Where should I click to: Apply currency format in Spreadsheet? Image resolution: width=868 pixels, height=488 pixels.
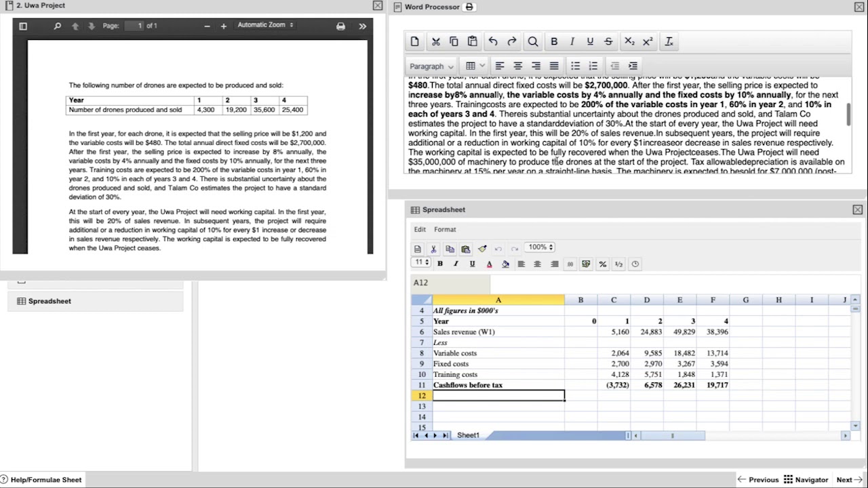pyautogui.click(x=586, y=264)
